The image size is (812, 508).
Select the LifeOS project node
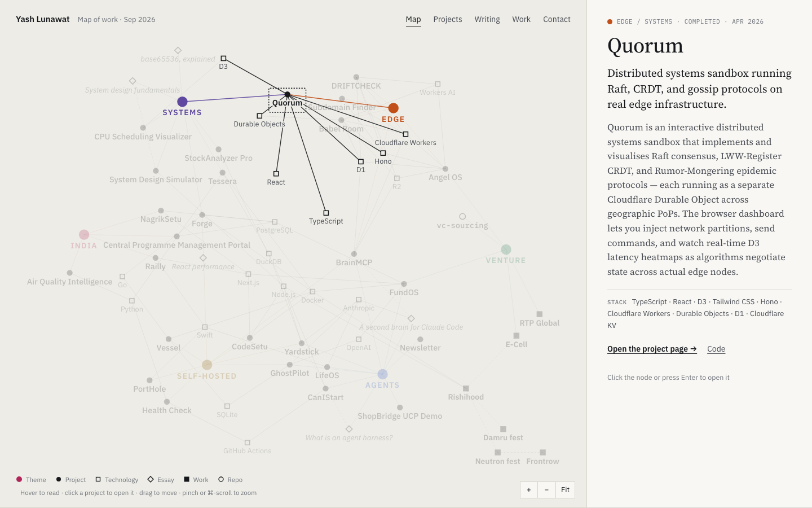click(x=327, y=367)
